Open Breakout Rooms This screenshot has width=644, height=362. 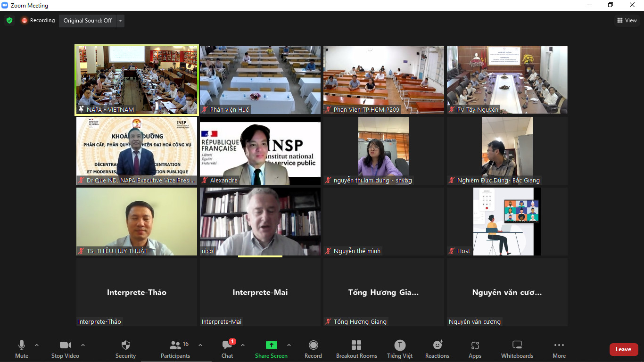click(356, 349)
